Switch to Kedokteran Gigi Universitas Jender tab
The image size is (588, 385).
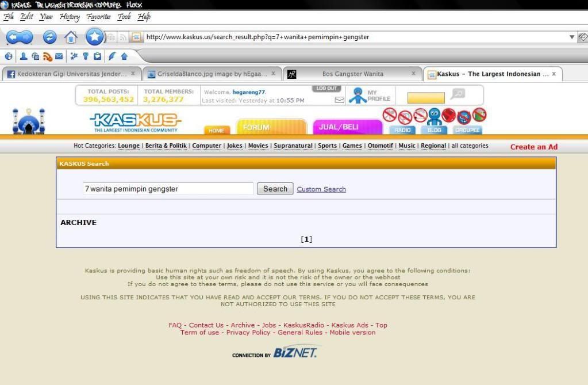tap(72, 74)
